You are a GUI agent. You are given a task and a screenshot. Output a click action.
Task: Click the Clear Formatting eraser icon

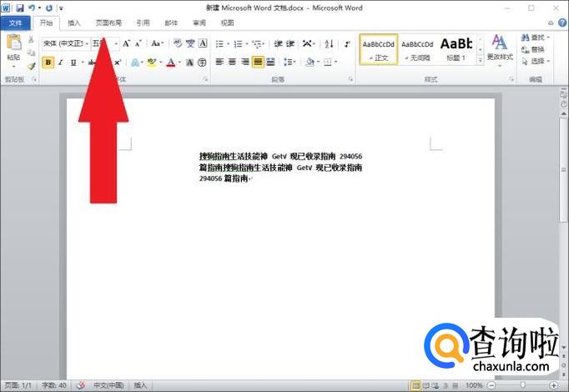click(x=178, y=43)
